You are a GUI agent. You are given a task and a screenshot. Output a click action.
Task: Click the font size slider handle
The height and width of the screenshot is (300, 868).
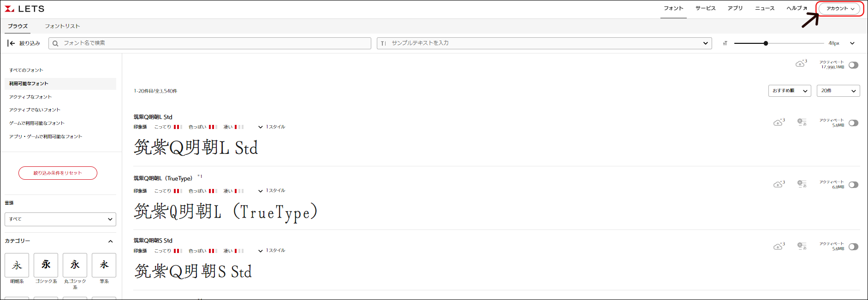[766, 43]
